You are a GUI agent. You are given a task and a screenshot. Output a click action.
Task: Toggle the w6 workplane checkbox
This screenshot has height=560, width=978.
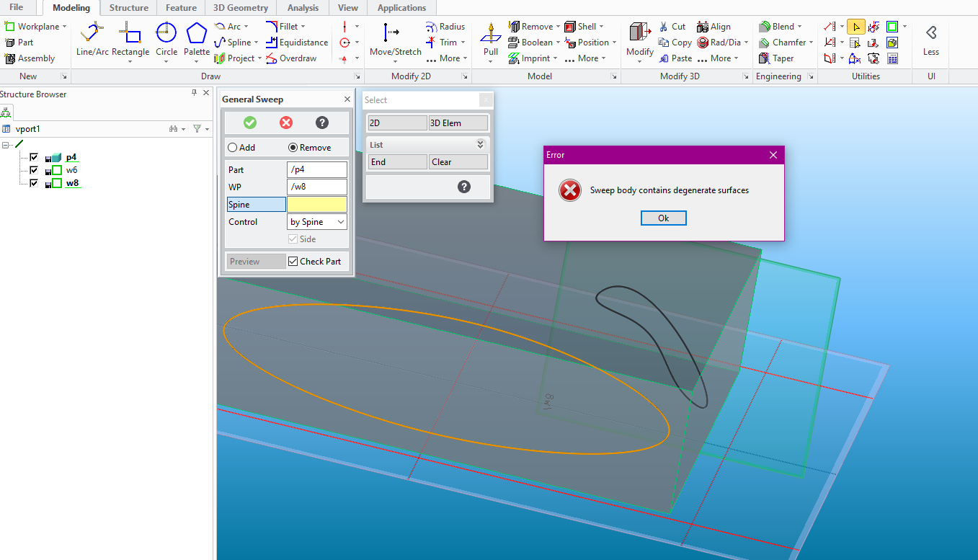click(33, 170)
